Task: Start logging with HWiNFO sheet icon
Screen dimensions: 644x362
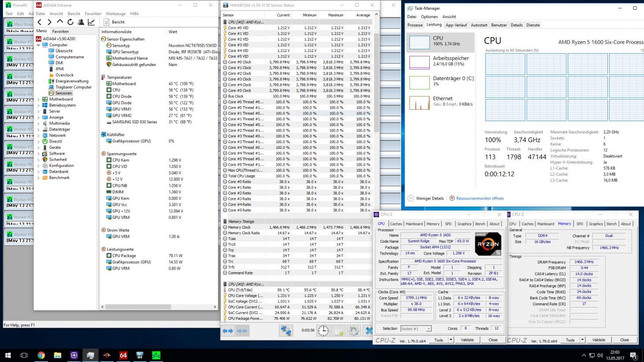Action: 339,331
